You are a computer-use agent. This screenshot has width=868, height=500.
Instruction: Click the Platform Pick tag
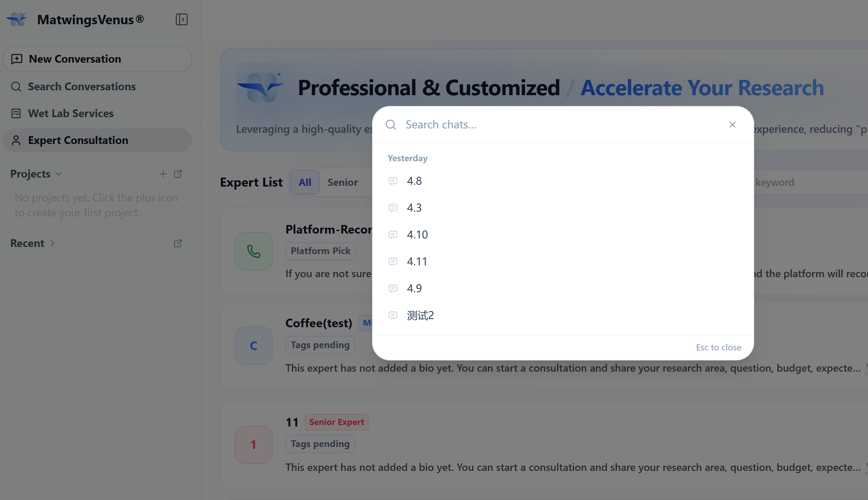pyautogui.click(x=321, y=251)
